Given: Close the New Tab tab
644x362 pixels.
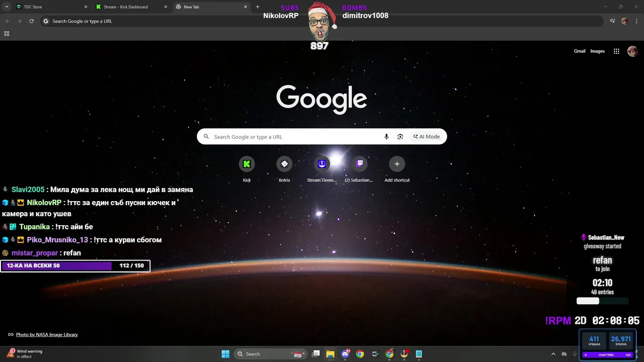Looking at the screenshot, I should coord(246,7).
